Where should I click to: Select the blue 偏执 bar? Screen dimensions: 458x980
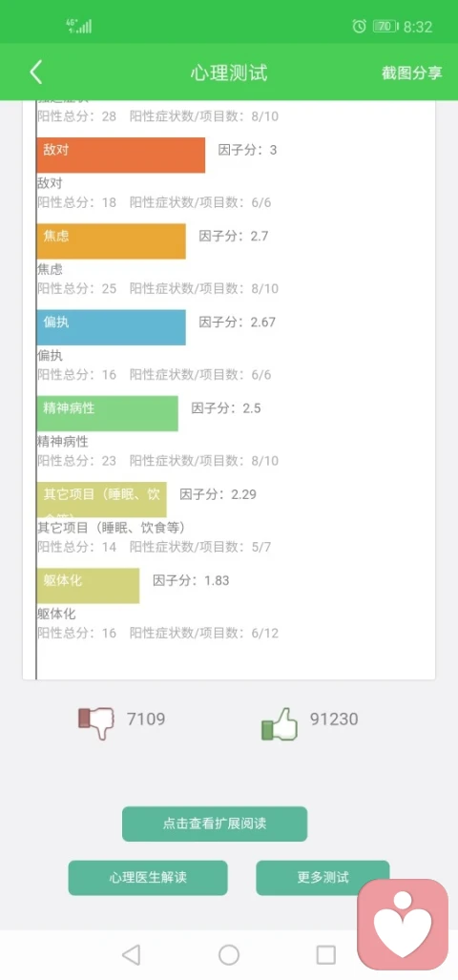pos(111,327)
